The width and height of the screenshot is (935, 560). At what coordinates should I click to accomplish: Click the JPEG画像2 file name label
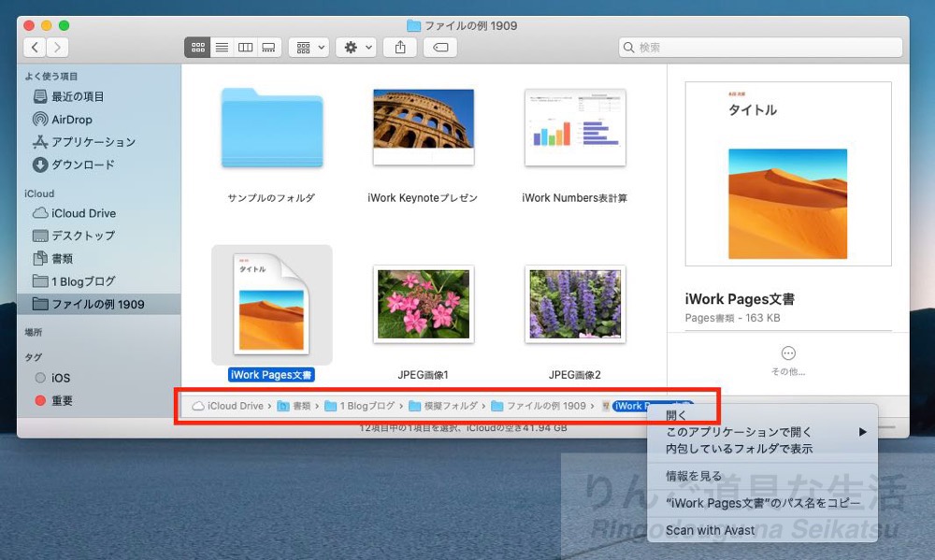574,375
